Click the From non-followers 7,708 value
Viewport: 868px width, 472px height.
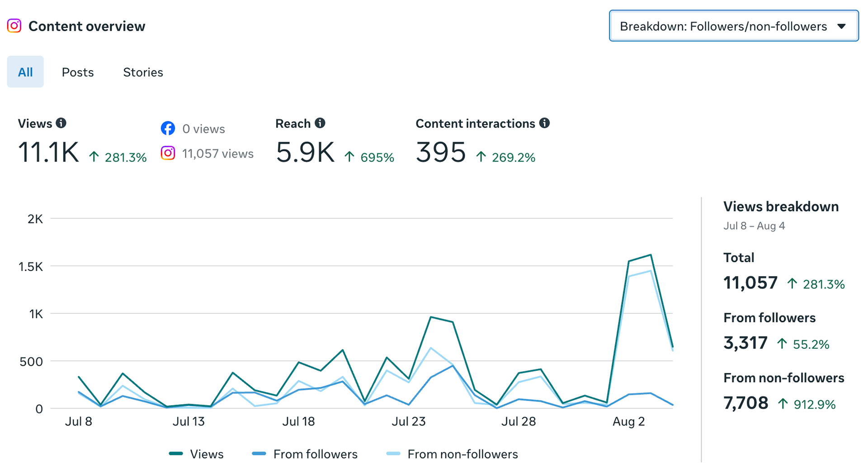[746, 403]
